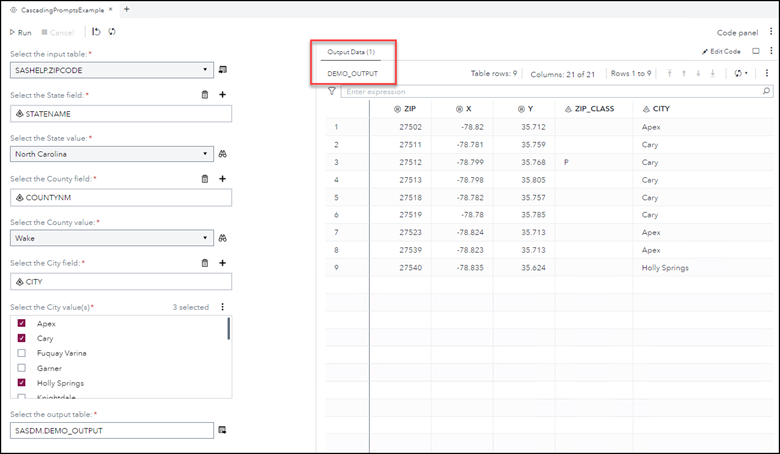The image size is (780, 454).
Task: Expand the SASHELP.ZIPCODE input table dropdown
Action: 205,70
